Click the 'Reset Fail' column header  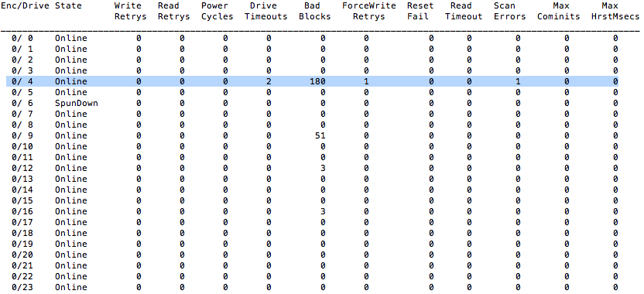[x=420, y=11]
